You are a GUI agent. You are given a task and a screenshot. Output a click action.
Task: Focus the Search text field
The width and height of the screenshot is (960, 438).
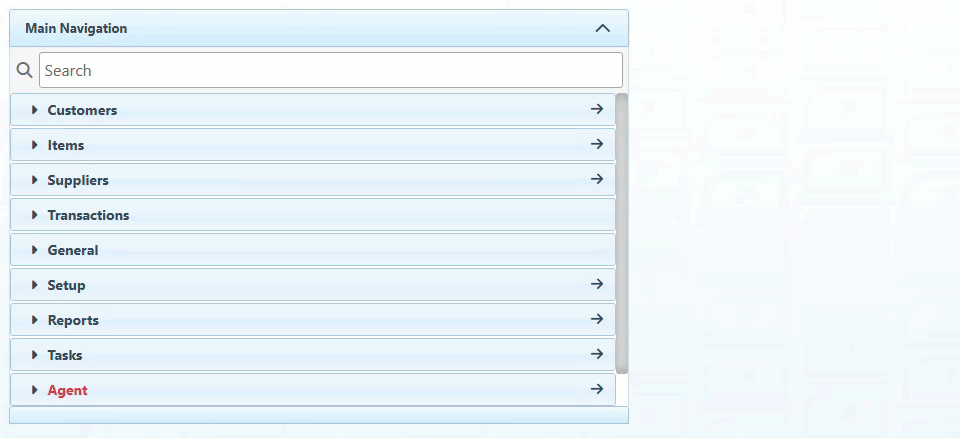[330, 70]
